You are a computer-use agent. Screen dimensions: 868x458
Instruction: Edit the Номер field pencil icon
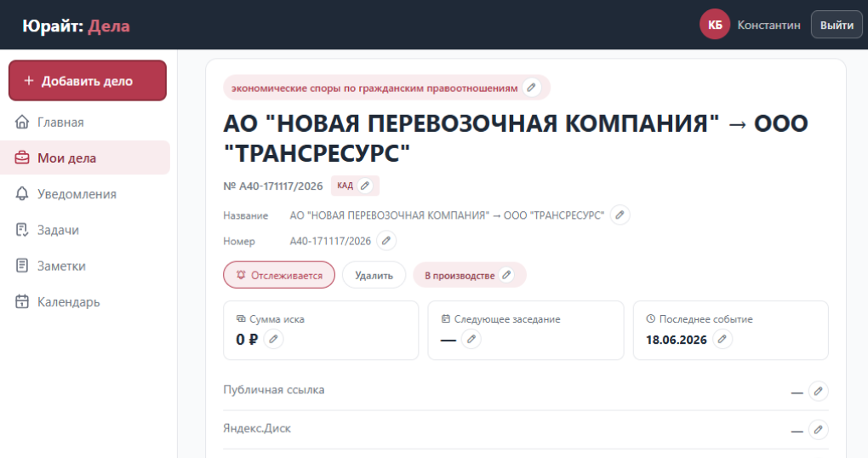tap(386, 241)
